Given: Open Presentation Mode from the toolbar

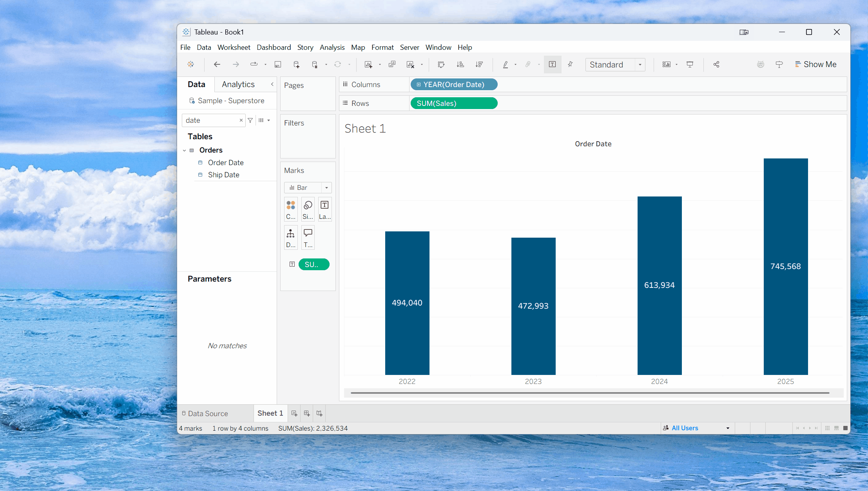Looking at the screenshot, I should 690,64.
